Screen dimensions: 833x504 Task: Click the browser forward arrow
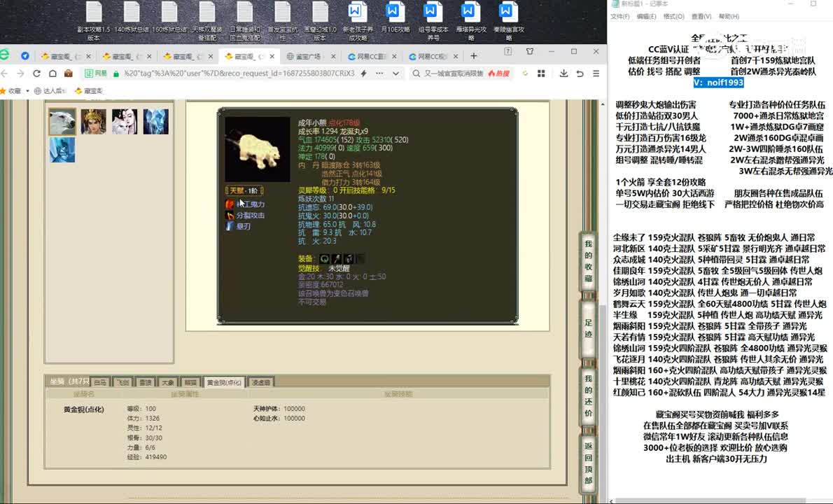coord(20,73)
